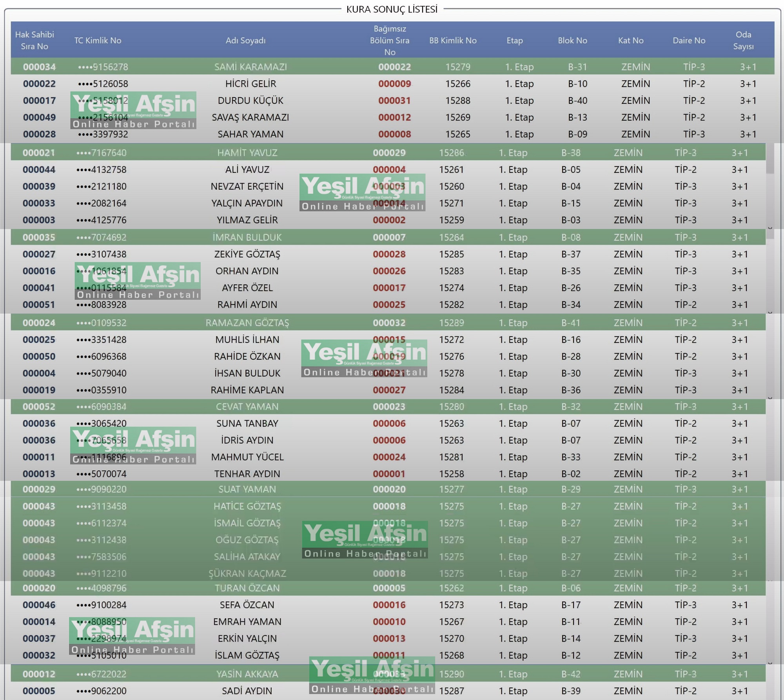Select the name YILMAZ GELİR
Viewport: 784px width, 700px height.
click(x=247, y=220)
